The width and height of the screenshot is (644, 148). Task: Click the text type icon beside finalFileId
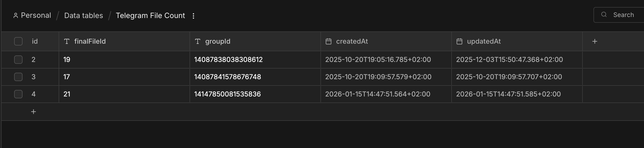coord(67,41)
